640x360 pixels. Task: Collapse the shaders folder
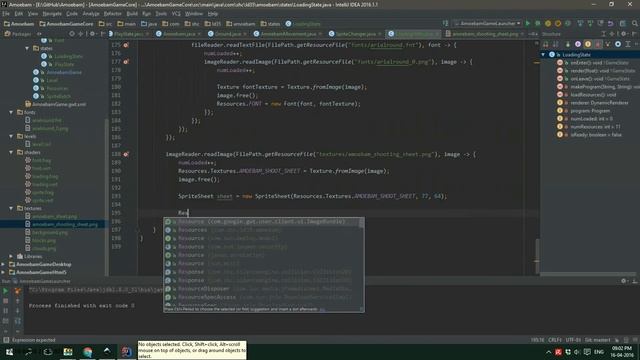[11, 152]
